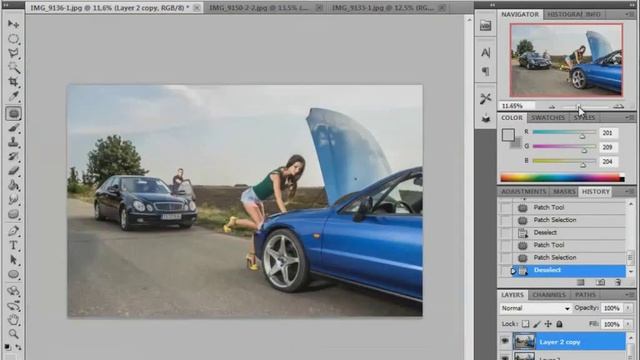640x360 pixels.
Task: Toggle lock transparent pixels
Action: tap(526, 324)
